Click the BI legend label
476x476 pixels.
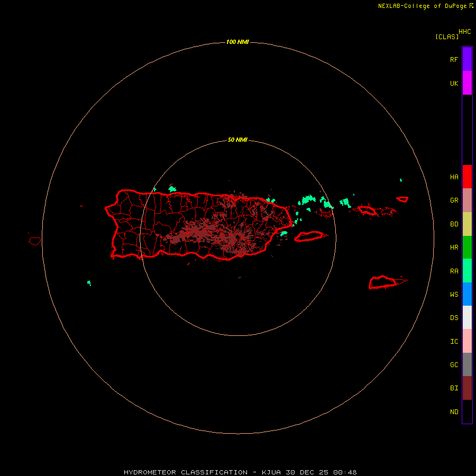[454, 388]
